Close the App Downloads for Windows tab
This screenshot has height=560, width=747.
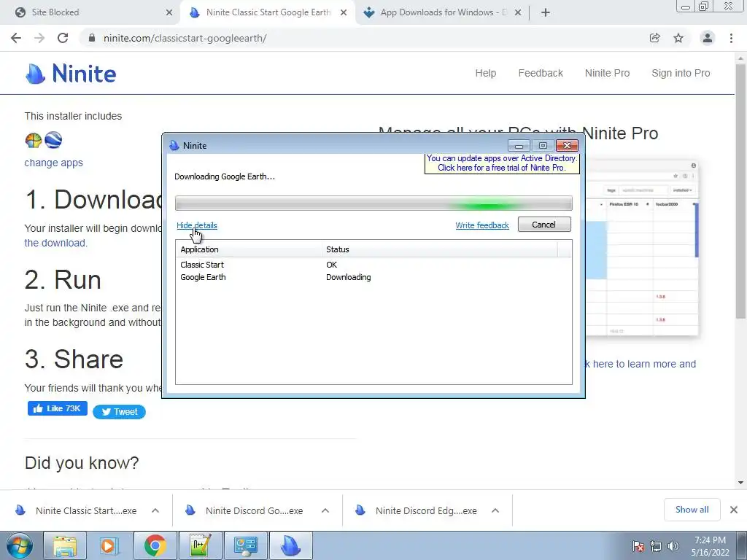[x=518, y=12]
